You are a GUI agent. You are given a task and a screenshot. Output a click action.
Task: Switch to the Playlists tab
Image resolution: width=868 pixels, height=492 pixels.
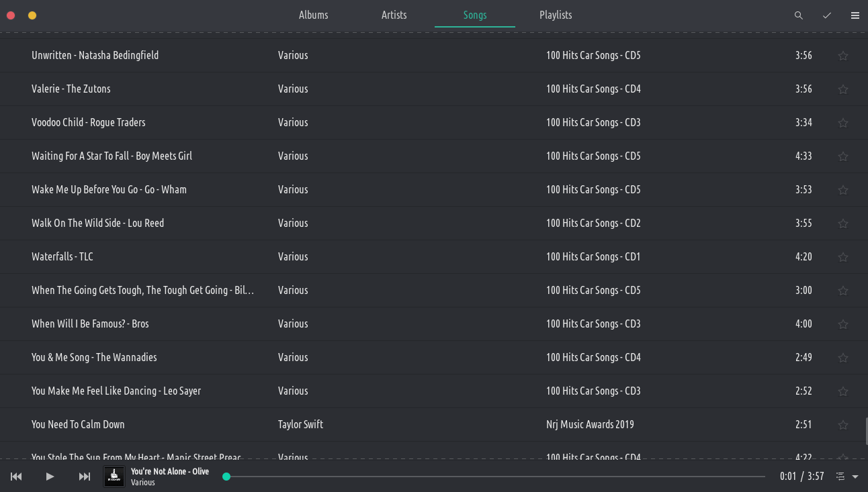[x=556, y=15]
